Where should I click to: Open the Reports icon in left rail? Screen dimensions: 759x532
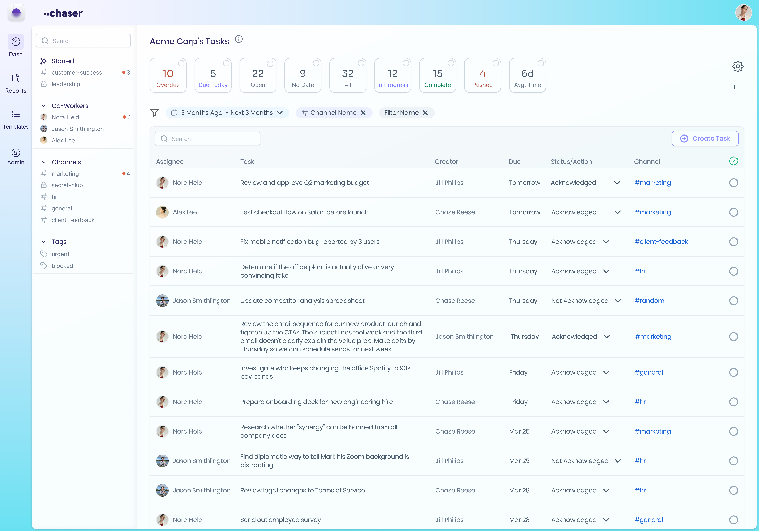click(16, 78)
